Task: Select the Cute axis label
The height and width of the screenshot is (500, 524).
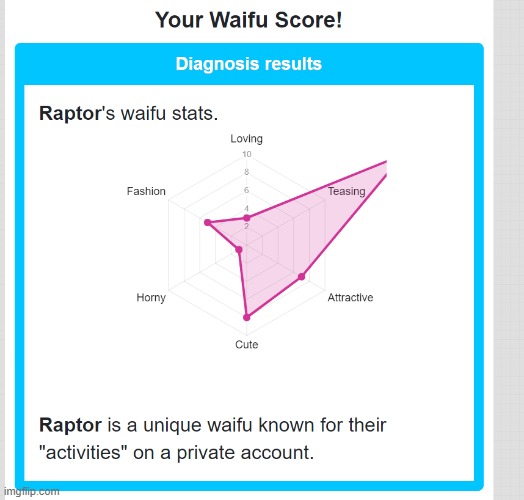Action: point(247,345)
